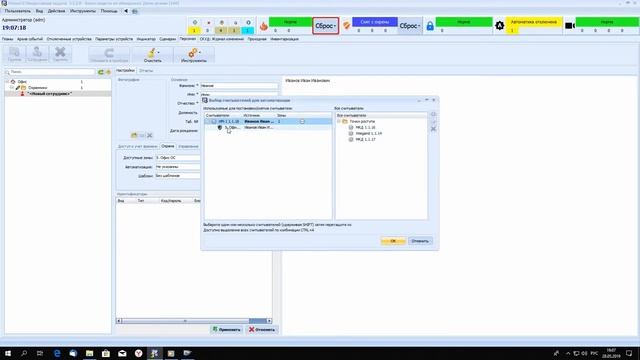The height and width of the screenshot is (360, 640).
Task: Click the greyed-out Обновить в приборах toolbar button
Action: 109,55
